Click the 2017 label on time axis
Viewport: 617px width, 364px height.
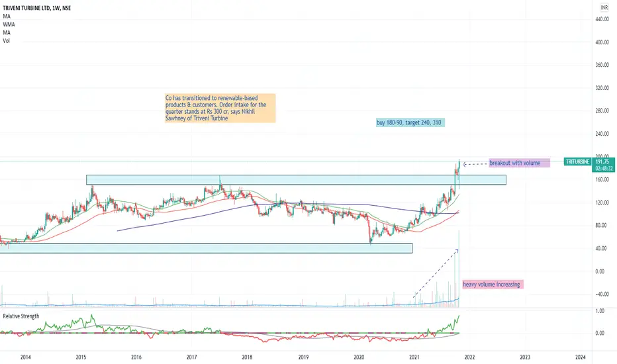pyautogui.click(x=191, y=357)
